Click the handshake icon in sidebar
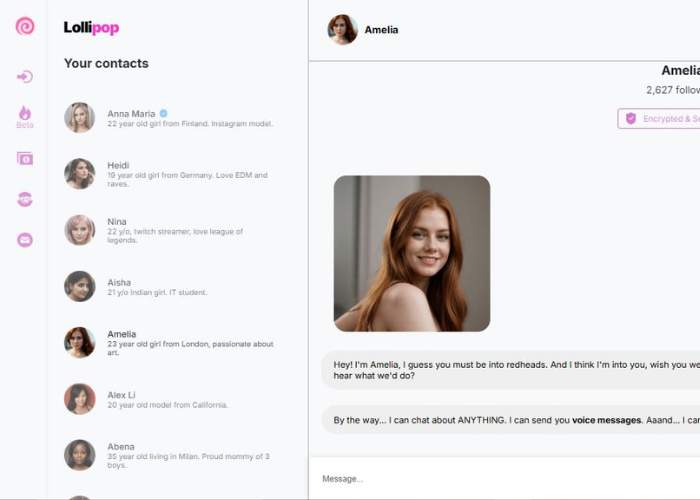Viewport: 700px width, 500px height. (x=25, y=199)
